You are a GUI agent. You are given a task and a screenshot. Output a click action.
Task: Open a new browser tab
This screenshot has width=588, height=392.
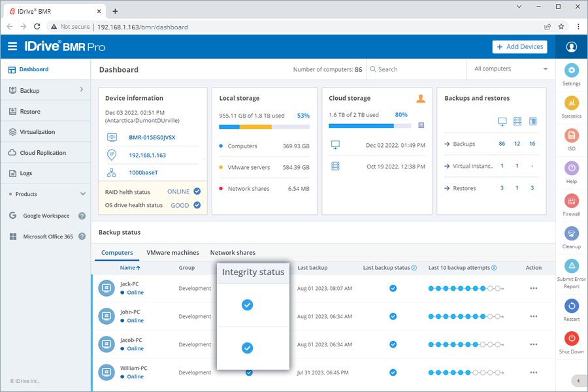tap(115, 11)
